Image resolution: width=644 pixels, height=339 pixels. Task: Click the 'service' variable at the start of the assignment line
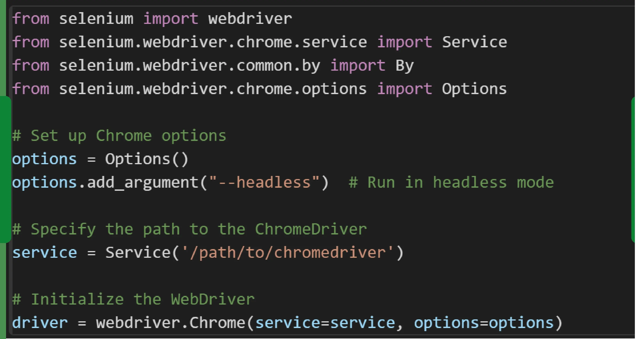[45, 252]
